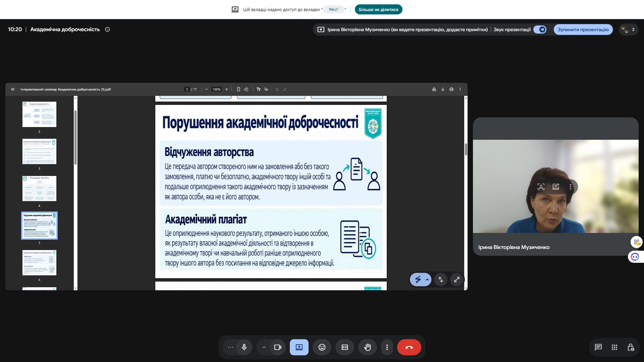Click the scroll sync arrows button
Screen dimensions: 644x362
(441, 280)
